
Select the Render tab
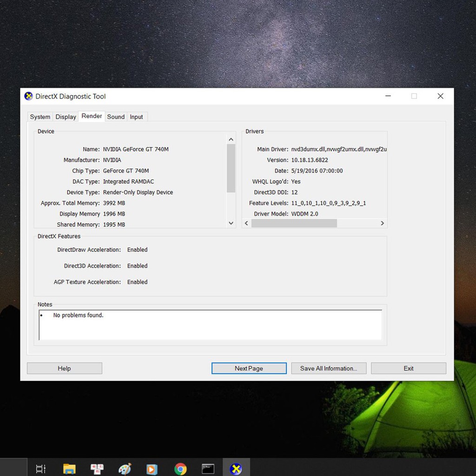coord(92,116)
